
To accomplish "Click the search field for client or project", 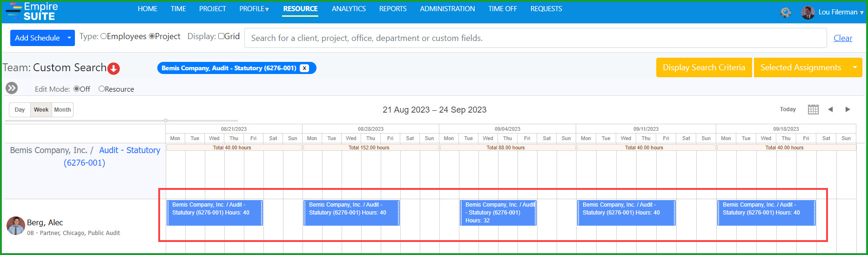I will 535,38.
